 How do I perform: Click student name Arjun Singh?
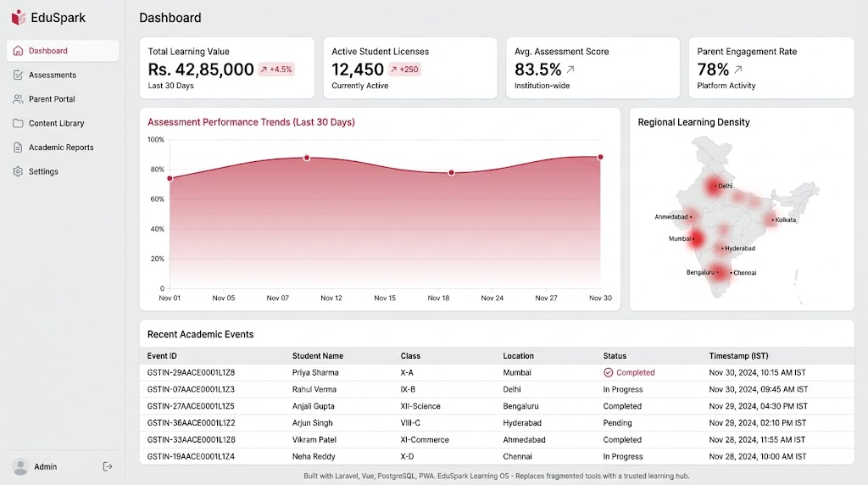pyautogui.click(x=312, y=423)
